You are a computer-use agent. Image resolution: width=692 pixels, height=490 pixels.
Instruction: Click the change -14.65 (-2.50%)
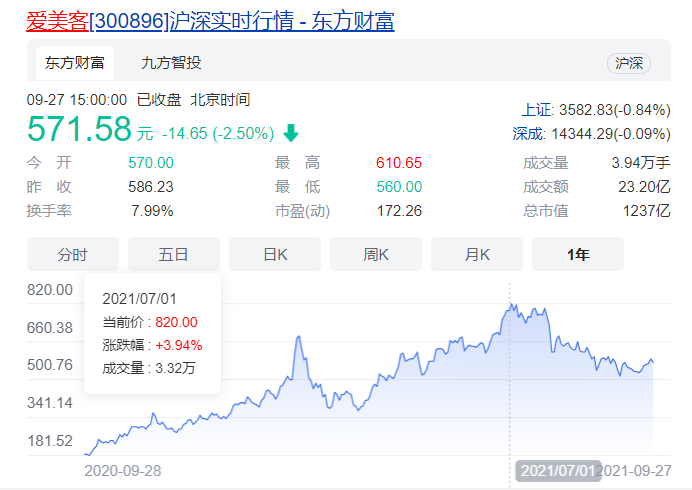pos(218,133)
